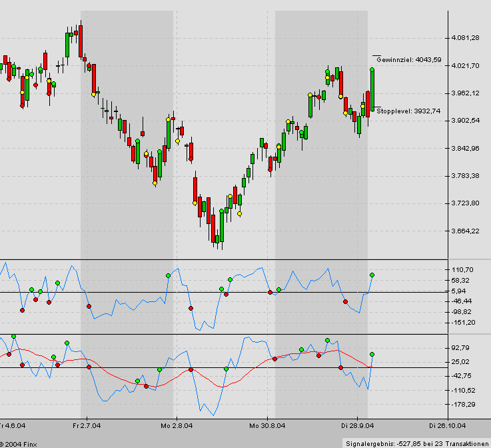Click red dot on upper oscillator before Di 28.9.04
Screen dimensions: 491x448
pos(345,302)
